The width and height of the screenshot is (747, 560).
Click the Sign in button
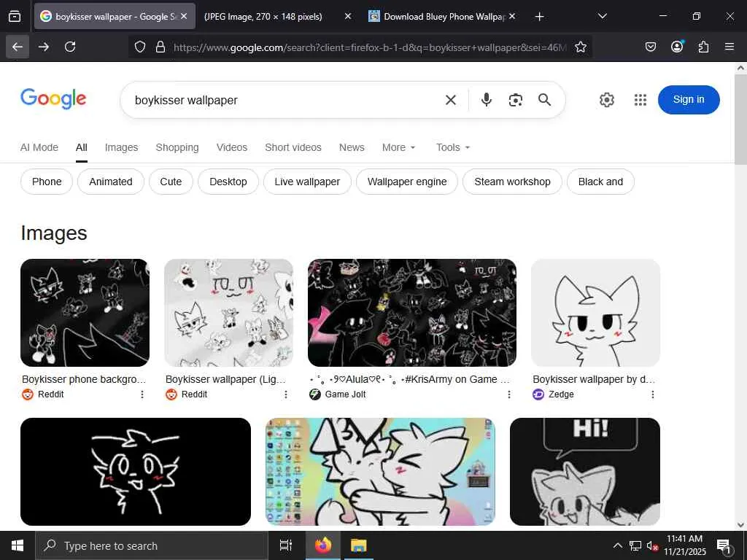[x=689, y=99]
